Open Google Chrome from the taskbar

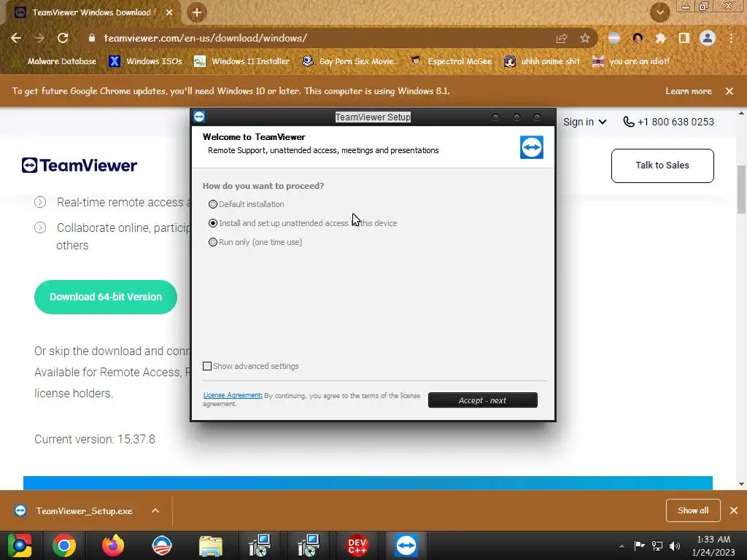[x=64, y=545]
